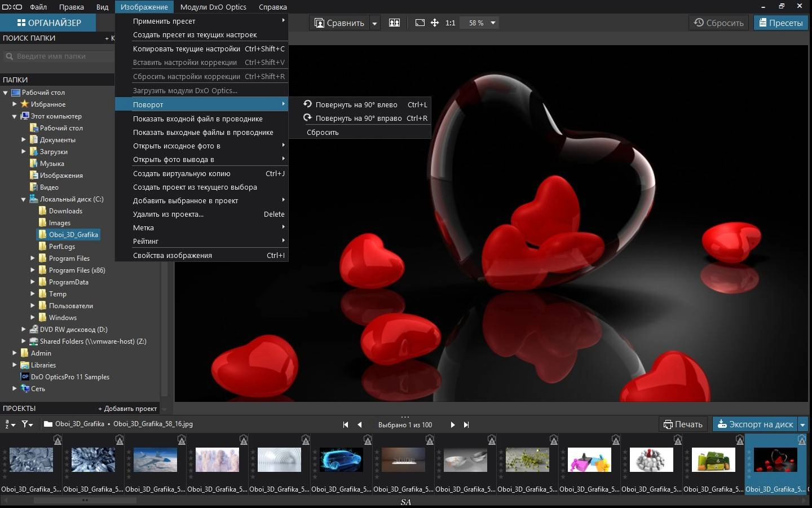Click Сбросить in the rotation submenu
The width and height of the screenshot is (812, 508).
360,132
